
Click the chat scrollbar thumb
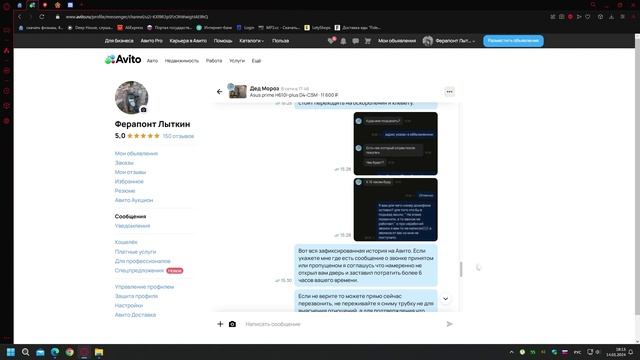tap(461, 269)
